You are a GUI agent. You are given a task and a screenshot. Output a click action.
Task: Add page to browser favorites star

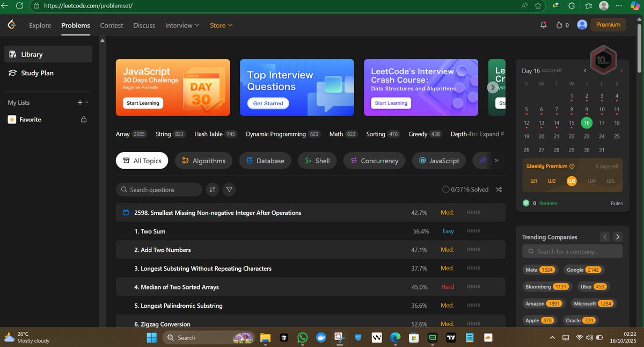point(538,5)
